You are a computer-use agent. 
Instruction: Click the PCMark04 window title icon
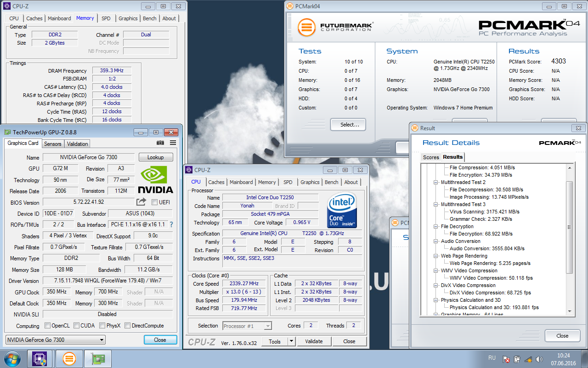(290, 6)
